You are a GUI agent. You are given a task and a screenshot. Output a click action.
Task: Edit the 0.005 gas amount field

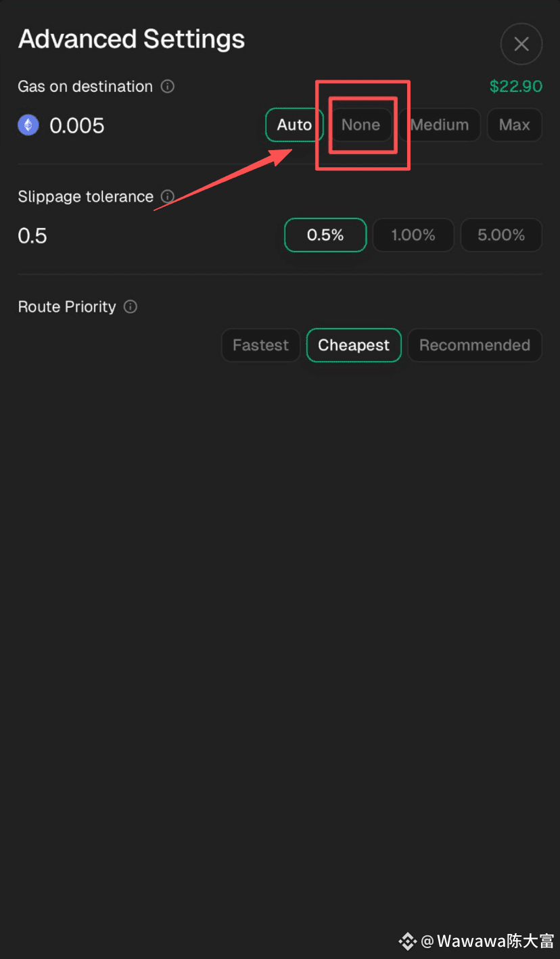[x=77, y=126]
